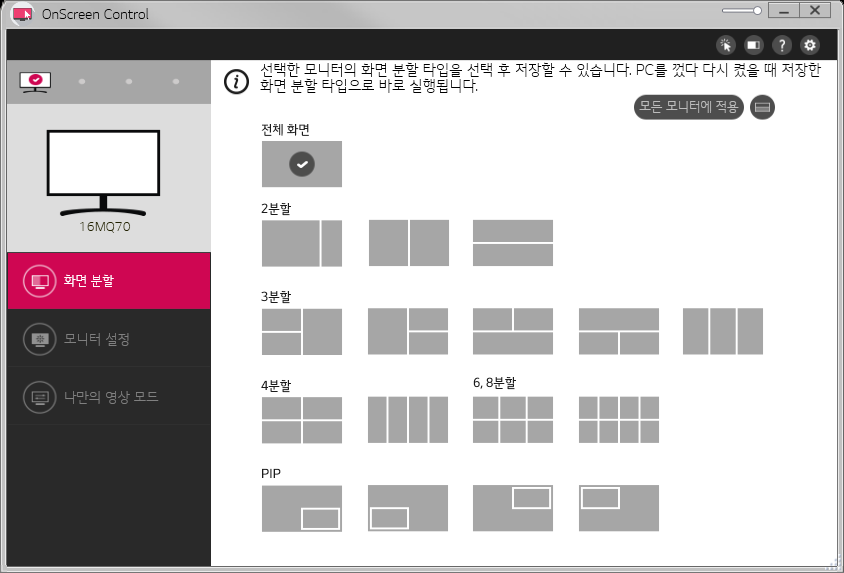Click the "6, 8분할" section label
This screenshot has height=573, width=844.
click(x=495, y=383)
